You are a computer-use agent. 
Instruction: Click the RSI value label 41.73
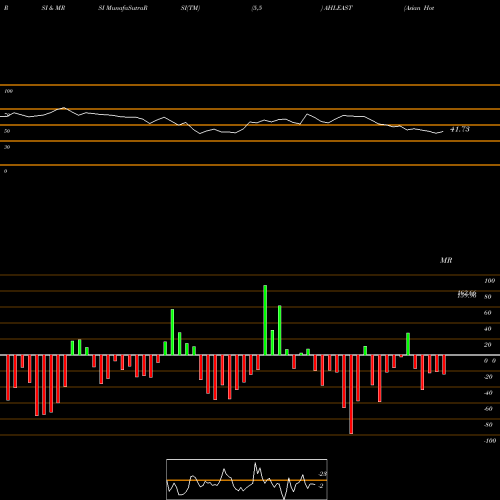coord(460,129)
